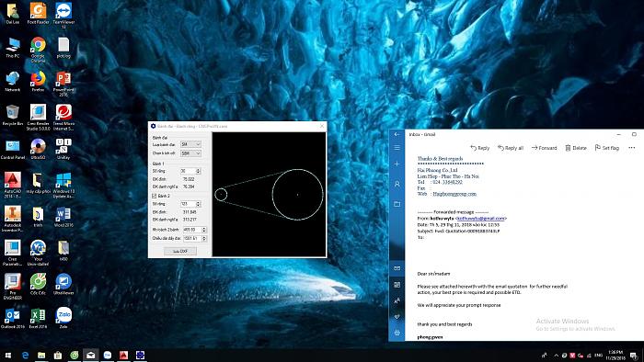Go back using Mail's back arrow
The height and width of the screenshot is (362, 644).
[397, 134]
